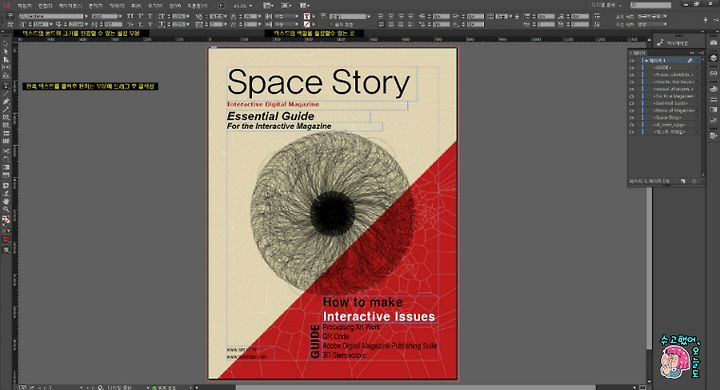Hide the <GUIDE> item in Layers
Screen dimensions: 720x390
(x=632, y=68)
